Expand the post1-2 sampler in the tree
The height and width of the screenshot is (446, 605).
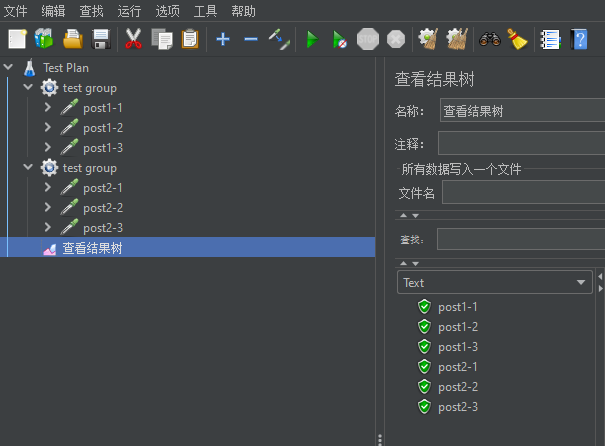(47, 127)
